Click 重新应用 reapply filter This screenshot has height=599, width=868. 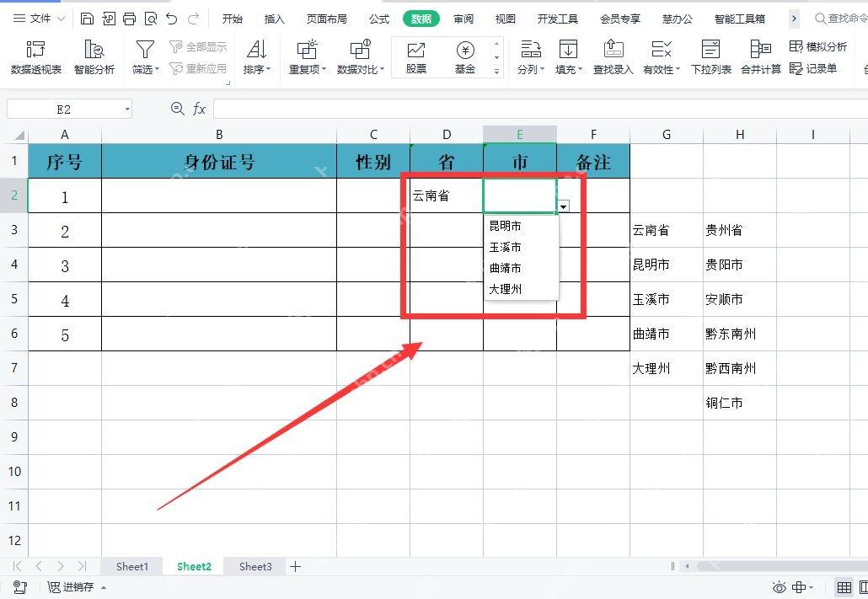pos(198,68)
